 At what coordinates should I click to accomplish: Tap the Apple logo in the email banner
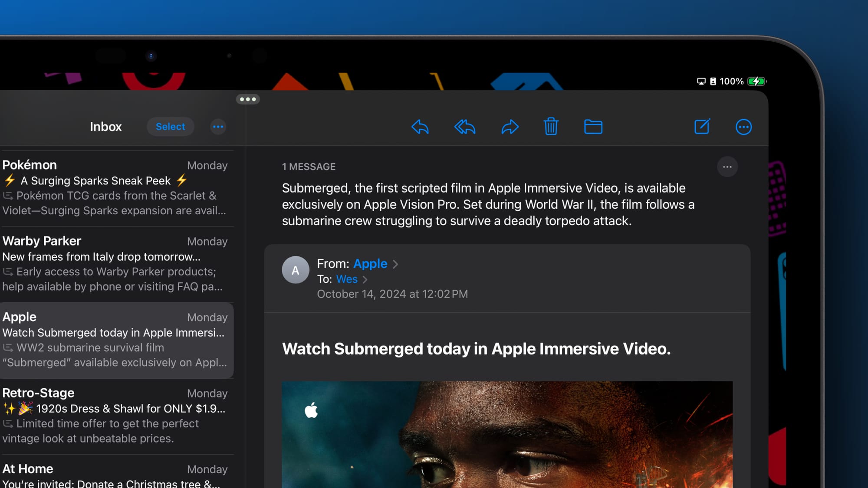(x=311, y=410)
